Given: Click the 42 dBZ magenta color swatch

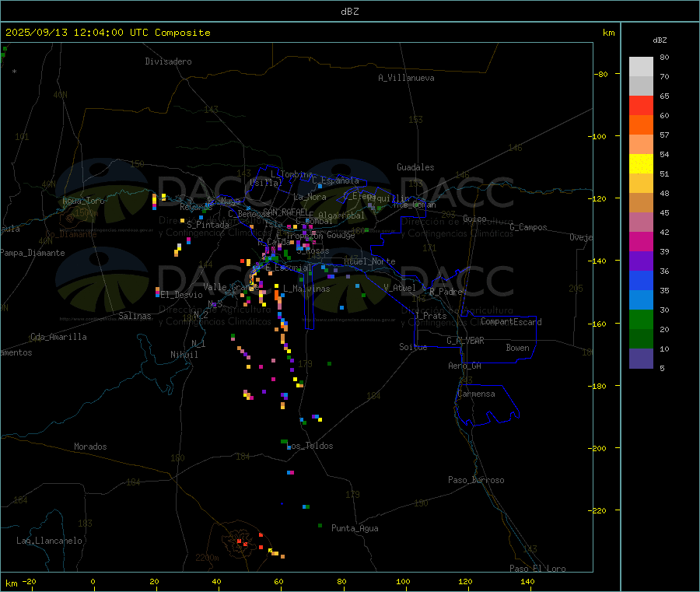Looking at the screenshot, I should tap(641, 241).
